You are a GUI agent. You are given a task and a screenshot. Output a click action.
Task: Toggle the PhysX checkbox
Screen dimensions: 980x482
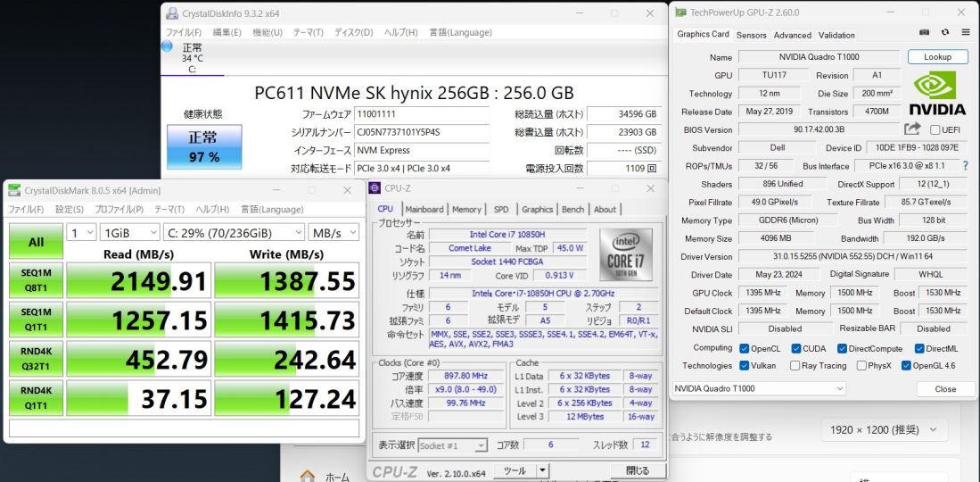click(861, 365)
